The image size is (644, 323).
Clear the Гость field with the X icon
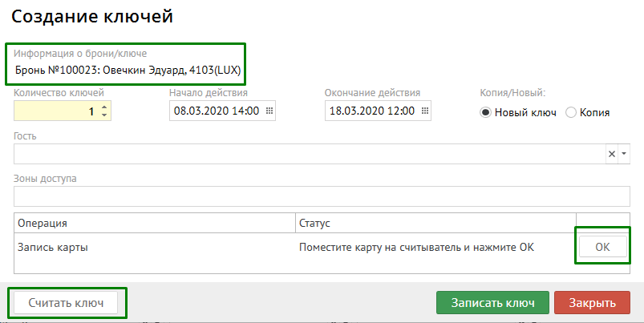[611, 154]
